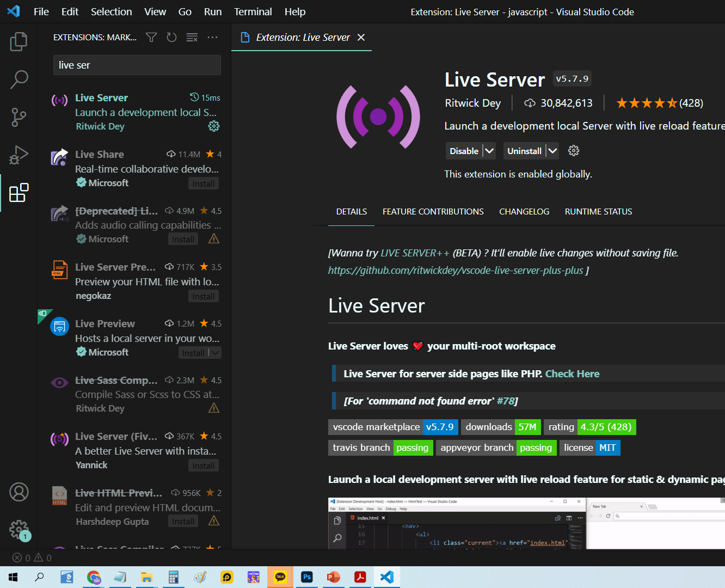Click the travis branch passing badge

point(380,448)
